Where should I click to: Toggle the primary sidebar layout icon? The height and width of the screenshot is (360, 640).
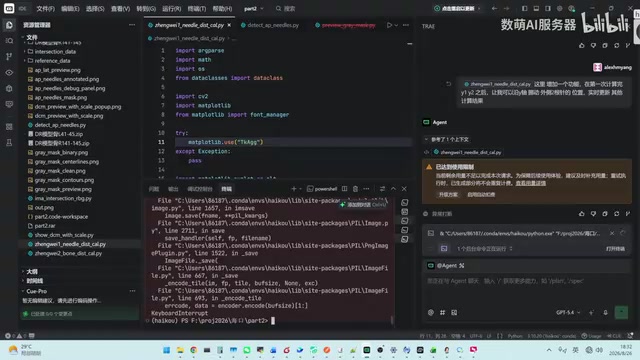click(x=524, y=9)
